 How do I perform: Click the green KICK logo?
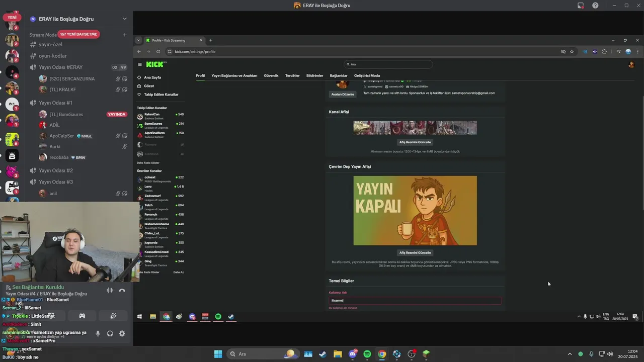(x=156, y=64)
